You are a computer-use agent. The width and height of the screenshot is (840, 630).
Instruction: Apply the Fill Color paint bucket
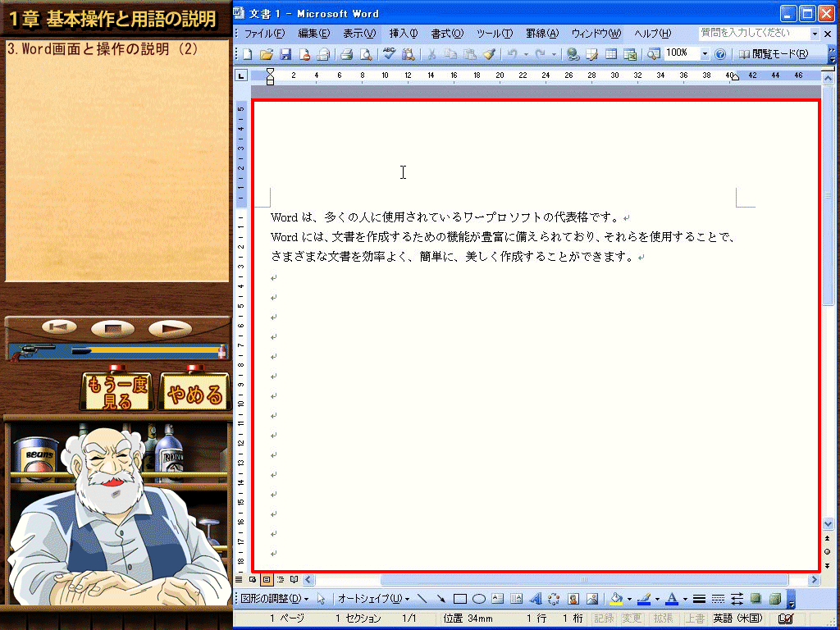[616, 598]
